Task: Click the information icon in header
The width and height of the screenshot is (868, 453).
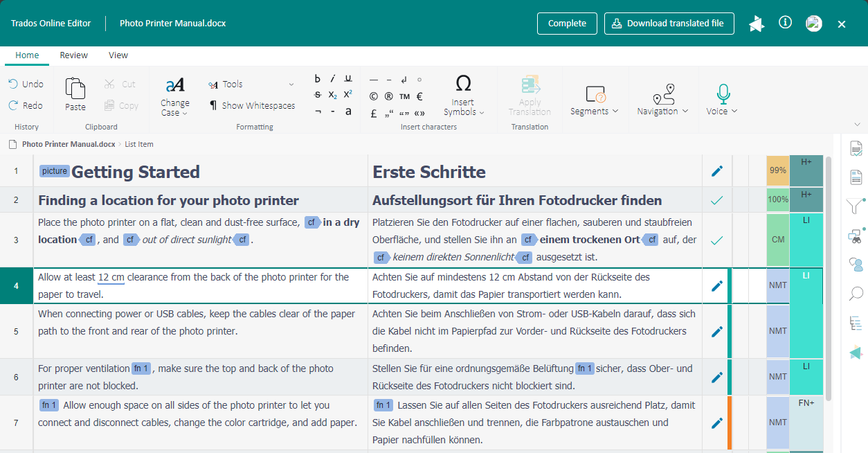Action: click(785, 23)
